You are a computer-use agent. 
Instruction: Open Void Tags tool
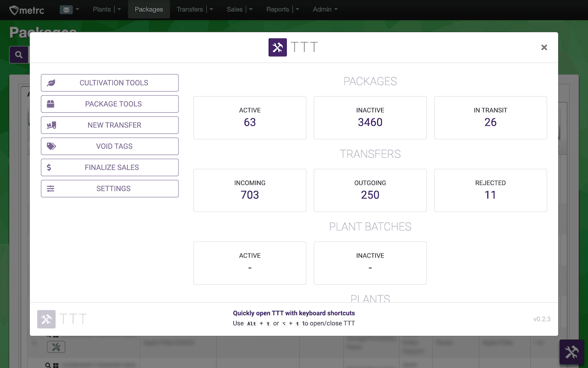[x=110, y=146]
